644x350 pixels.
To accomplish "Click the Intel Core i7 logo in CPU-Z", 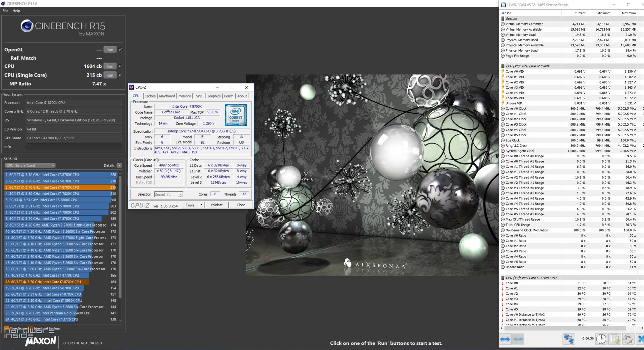I will point(236,115).
